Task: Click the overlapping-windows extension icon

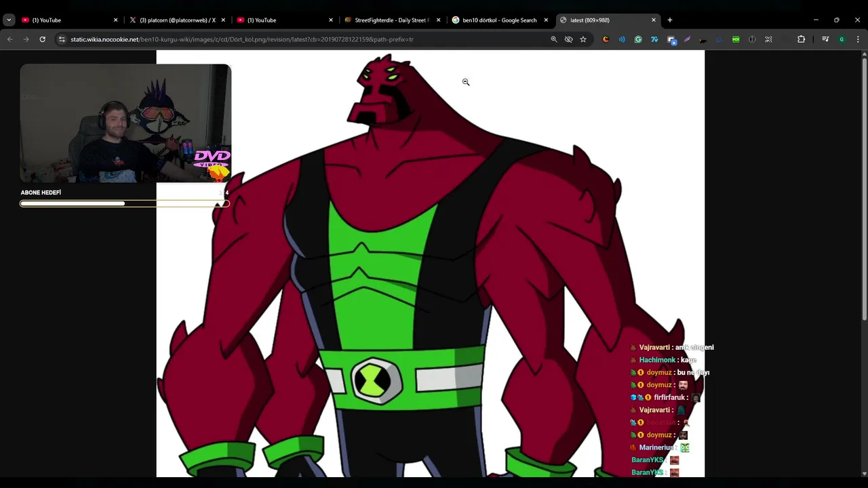Action: [671, 39]
